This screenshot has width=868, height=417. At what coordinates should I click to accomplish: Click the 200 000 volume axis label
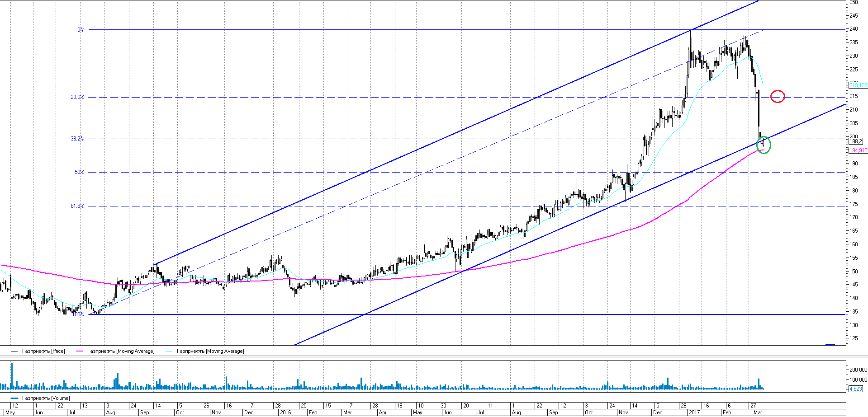858,370
